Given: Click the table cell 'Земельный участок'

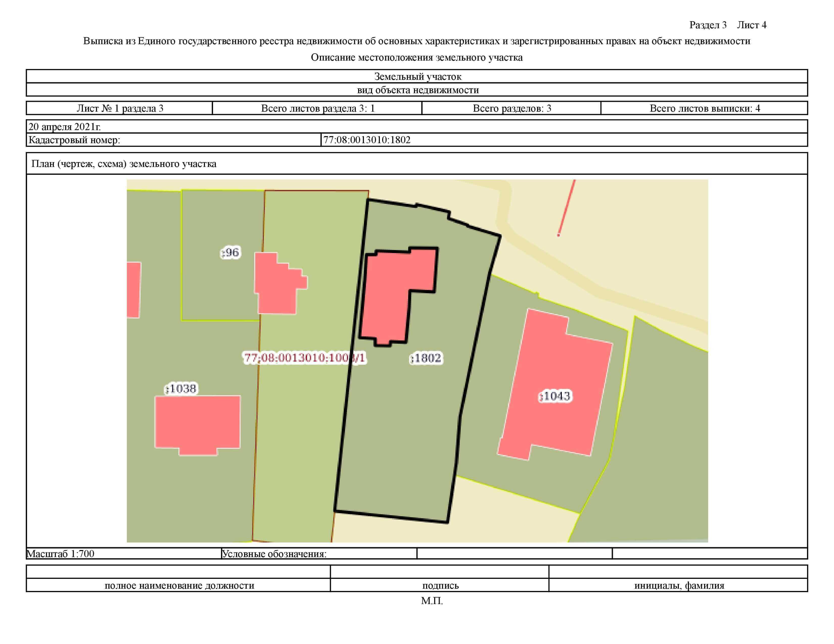Looking at the screenshot, I should (417, 76).
